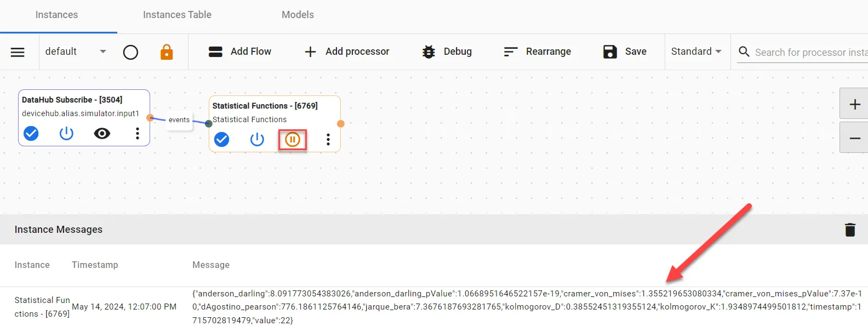Click the blue checkmark on DataHub Subscribe
Image resolution: width=868 pixels, height=326 pixels.
(31, 133)
